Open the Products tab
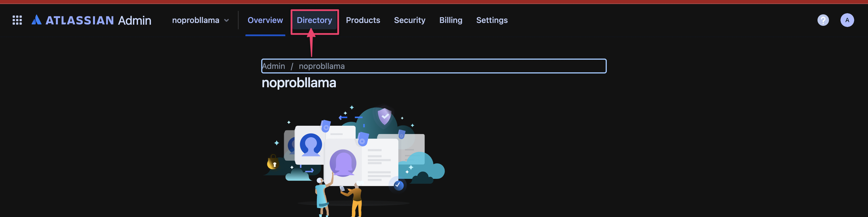This screenshot has width=868, height=217. click(363, 20)
